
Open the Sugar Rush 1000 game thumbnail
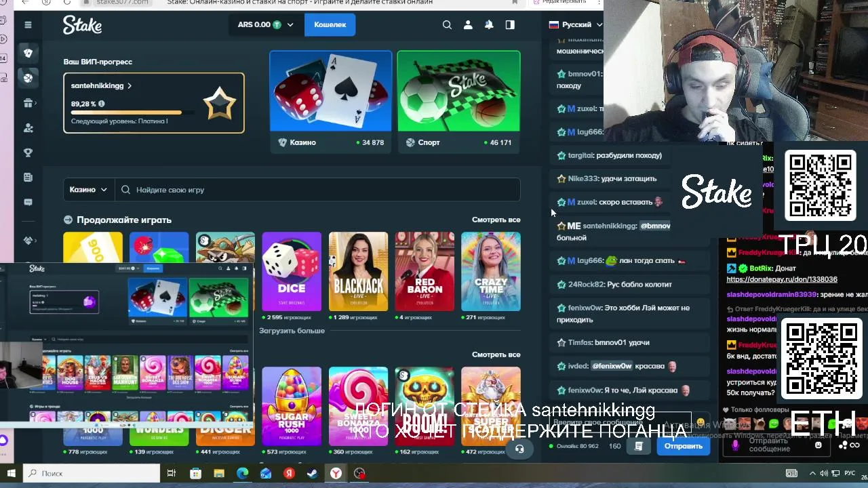[x=292, y=407]
